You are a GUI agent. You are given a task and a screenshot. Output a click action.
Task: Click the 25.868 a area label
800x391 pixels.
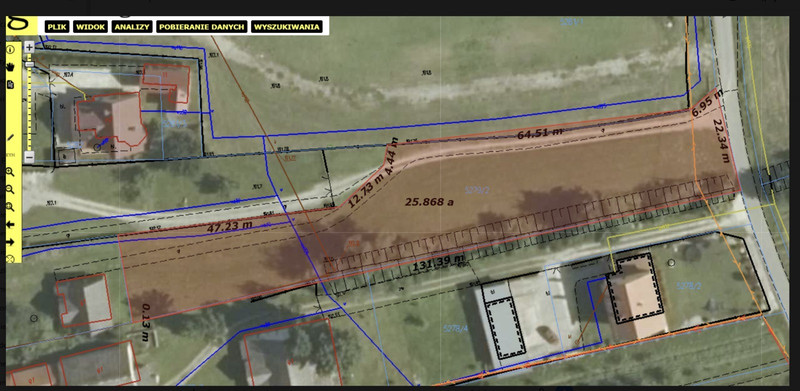tap(430, 202)
